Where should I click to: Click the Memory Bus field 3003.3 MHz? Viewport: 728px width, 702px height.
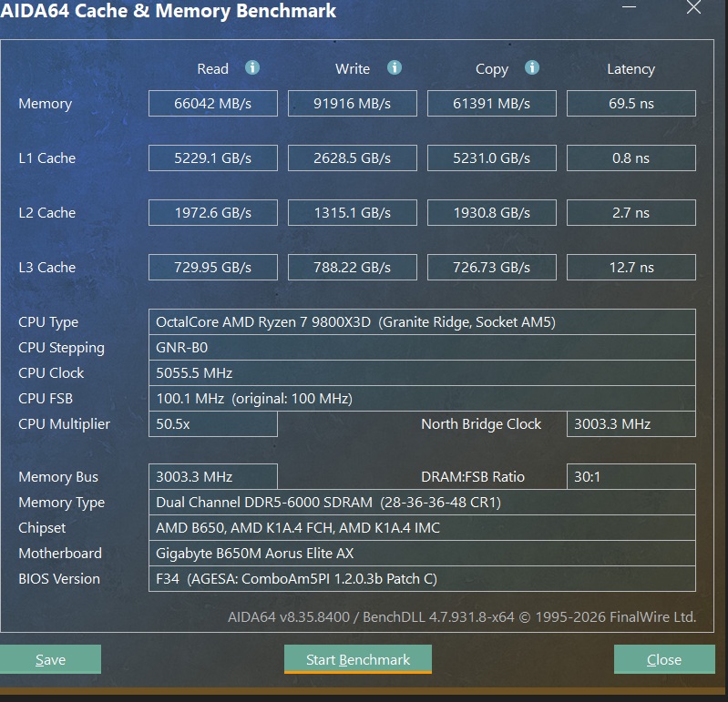[x=213, y=476]
